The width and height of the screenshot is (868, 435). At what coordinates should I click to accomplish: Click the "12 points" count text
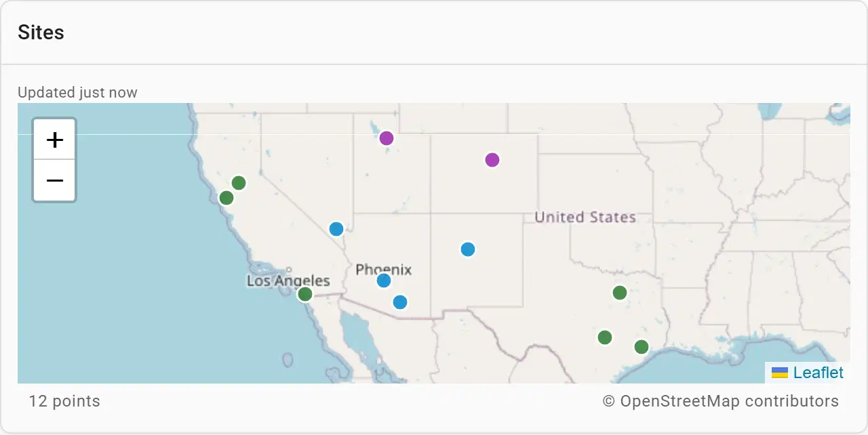[x=64, y=401]
